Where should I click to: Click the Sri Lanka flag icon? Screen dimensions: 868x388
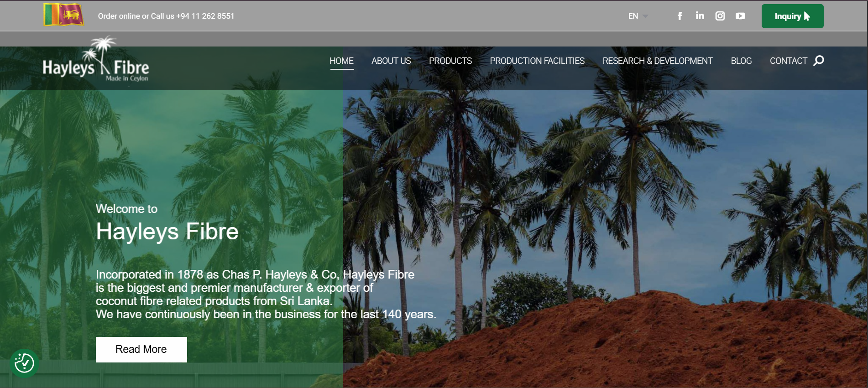point(63,15)
